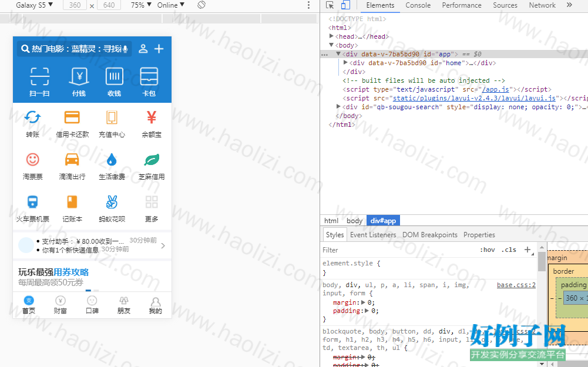Click the device height 640 field
The height and width of the screenshot is (367, 588).
click(x=109, y=5)
